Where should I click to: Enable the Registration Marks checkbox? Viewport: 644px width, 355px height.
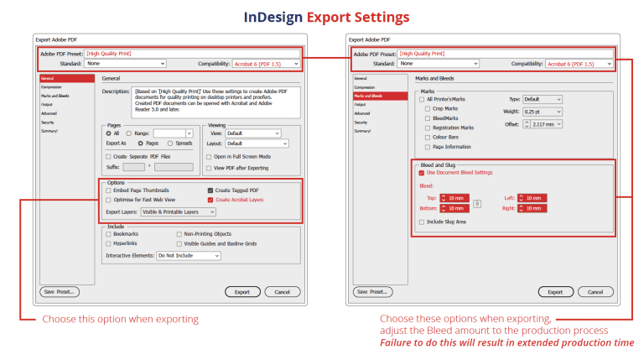coord(428,128)
